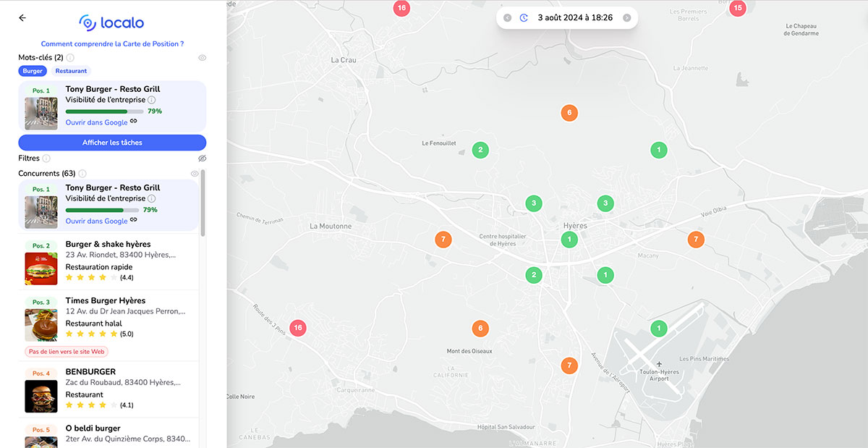Click 79% visibility bar in top Tony Burger card
868x448 pixels.
pos(105,111)
